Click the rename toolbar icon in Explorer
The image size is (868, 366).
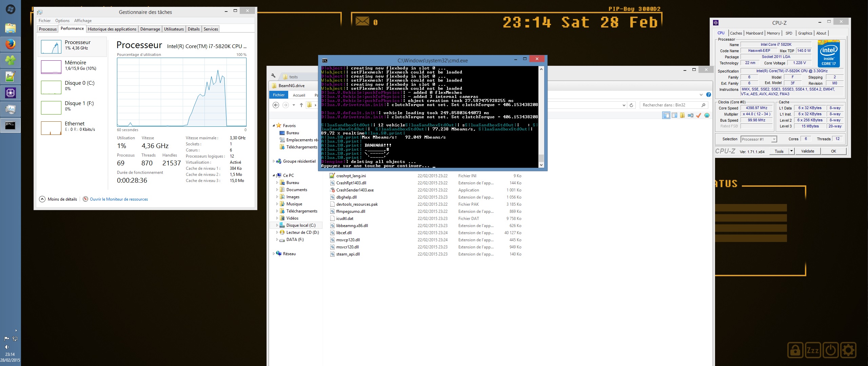click(x=690, y=116)
